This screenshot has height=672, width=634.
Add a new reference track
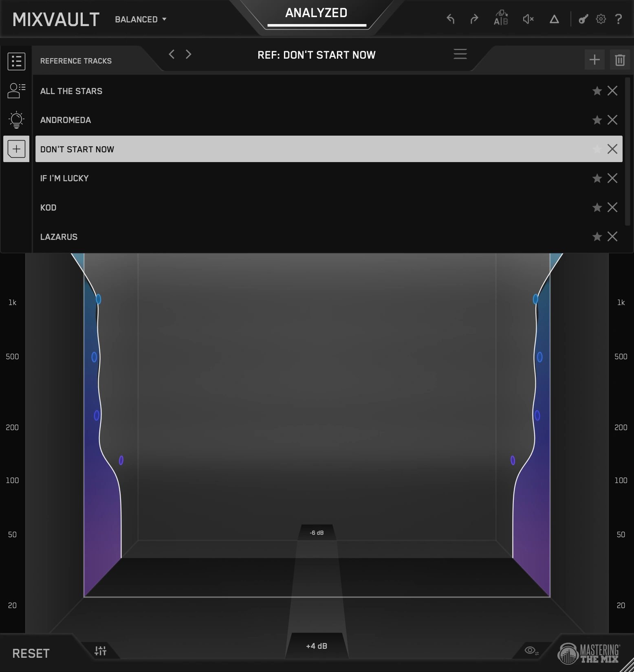tap(594, 60)
